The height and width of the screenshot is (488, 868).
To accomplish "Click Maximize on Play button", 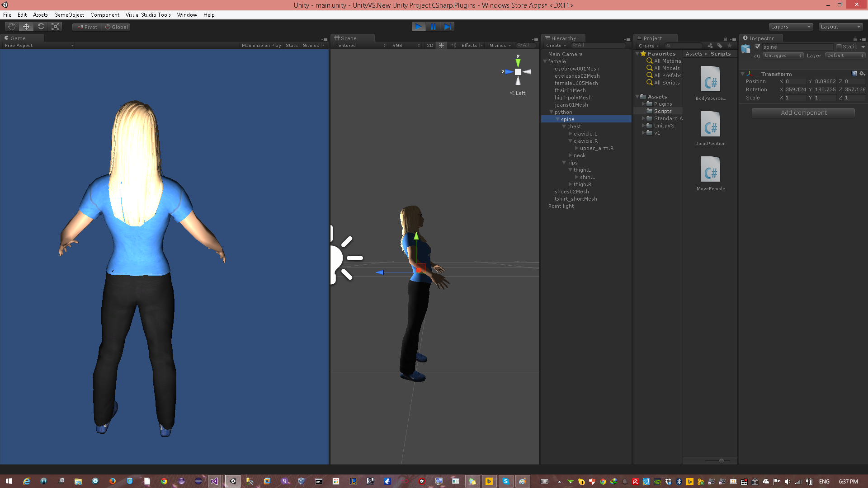I will tap(261, 45).
